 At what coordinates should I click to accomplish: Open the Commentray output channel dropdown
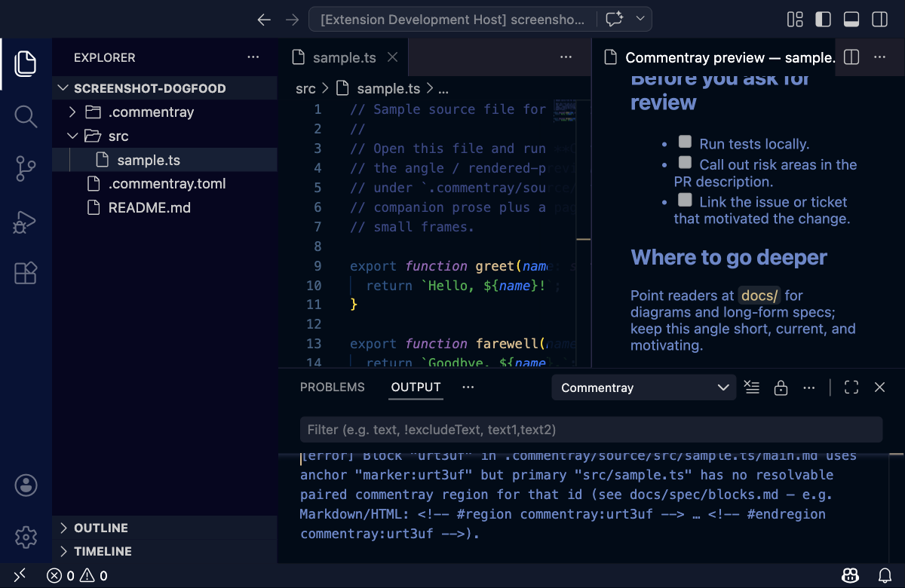[x=643, y=387]
